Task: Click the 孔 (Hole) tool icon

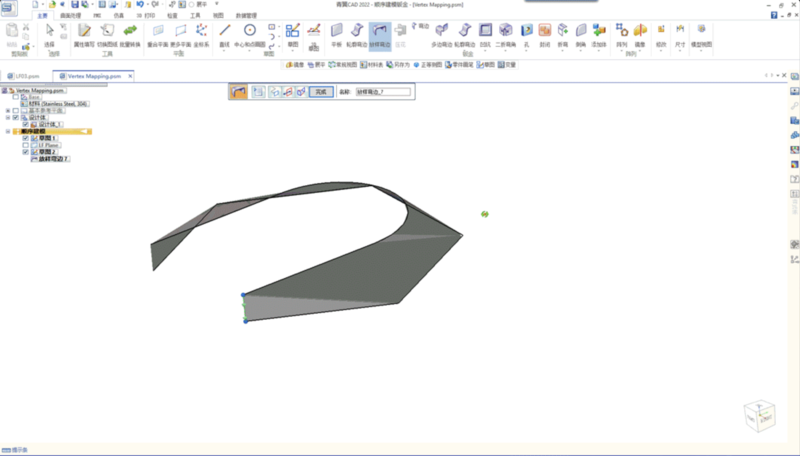Action: [x=524, y=33]
